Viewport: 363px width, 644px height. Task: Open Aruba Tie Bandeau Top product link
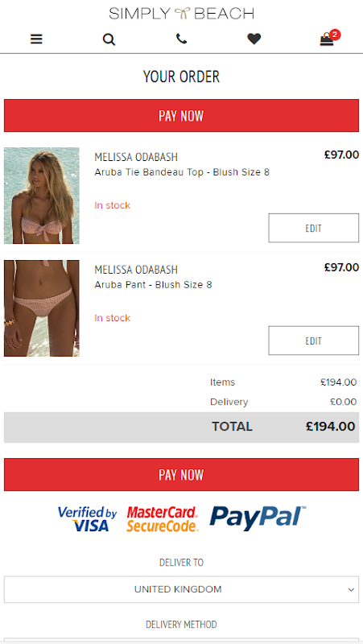click(x=182, y=172)
